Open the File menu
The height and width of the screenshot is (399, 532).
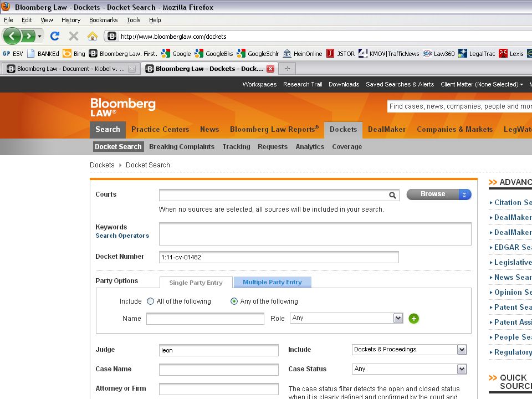pyautogui.click(x=8, y=20)
